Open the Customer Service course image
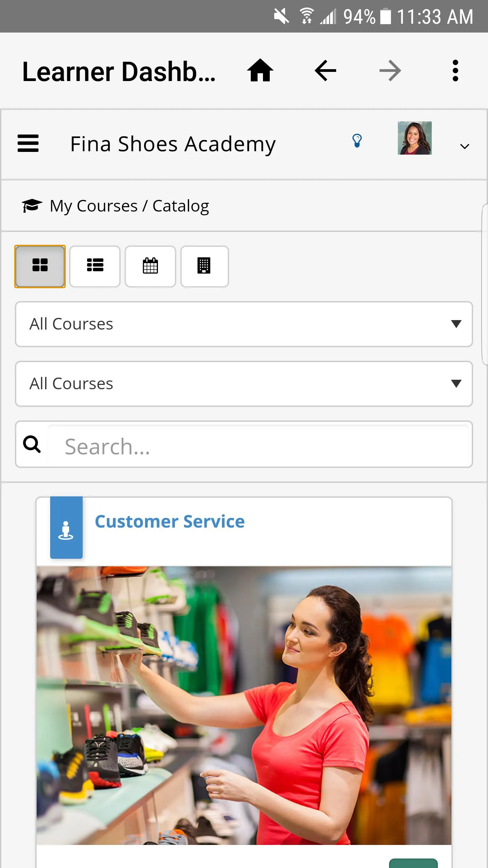The width and height of the screenshot is (488, 868). 244,705
